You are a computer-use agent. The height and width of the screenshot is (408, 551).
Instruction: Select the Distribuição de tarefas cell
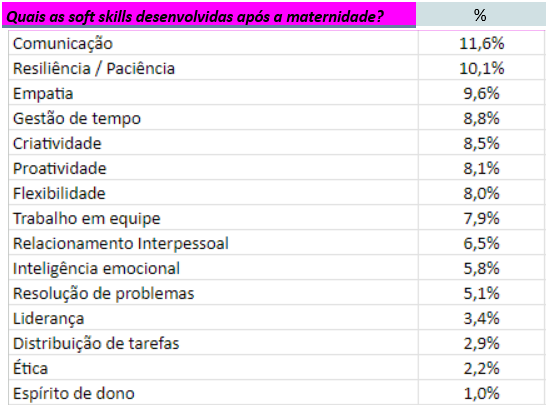coord(213,343)
